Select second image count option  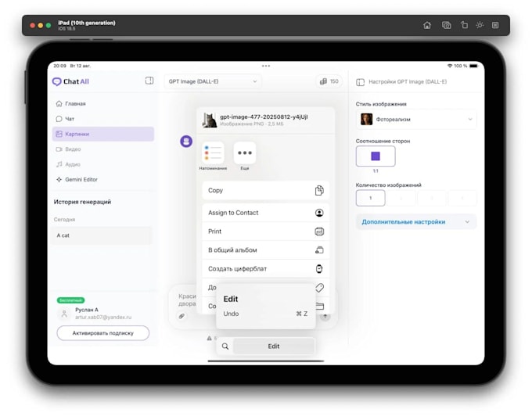click(x=401, y=198)
